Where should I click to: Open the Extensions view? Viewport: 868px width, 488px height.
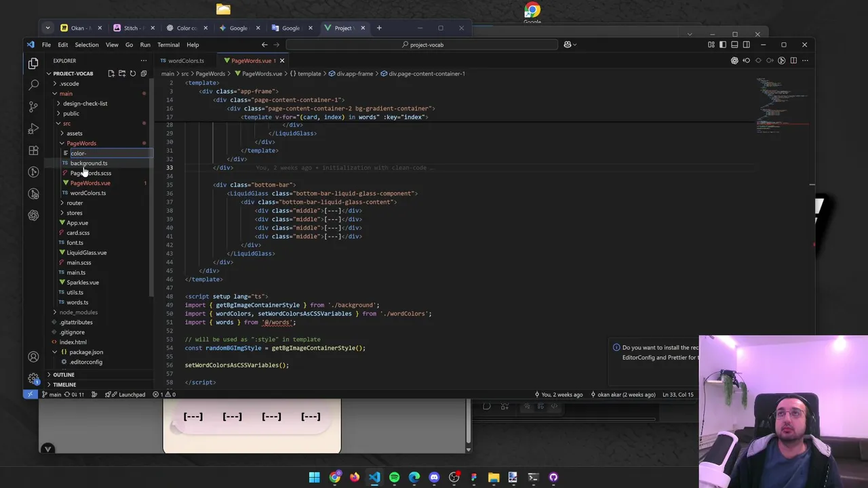33,150
